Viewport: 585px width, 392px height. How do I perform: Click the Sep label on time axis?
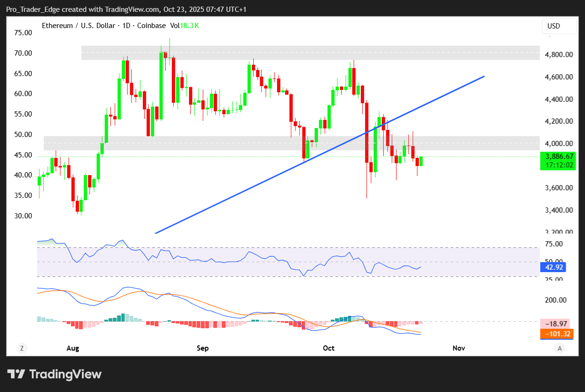[203, 348]
